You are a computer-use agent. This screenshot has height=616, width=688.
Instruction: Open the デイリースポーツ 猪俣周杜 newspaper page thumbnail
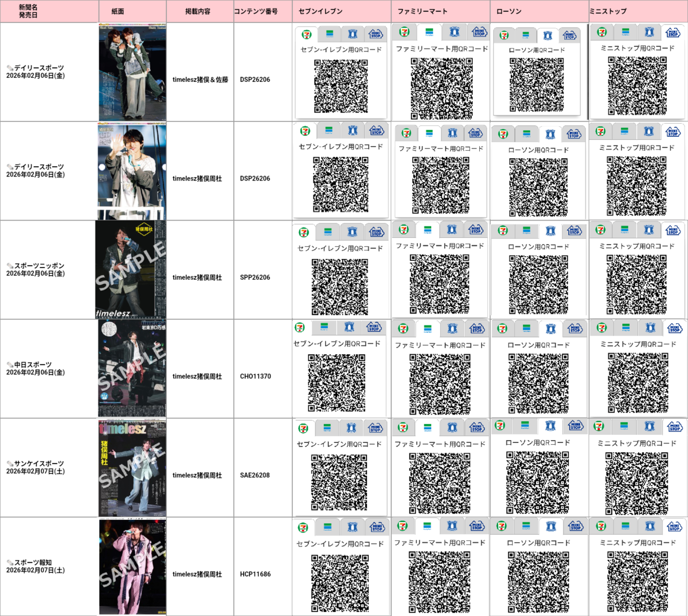coord(132,171)
